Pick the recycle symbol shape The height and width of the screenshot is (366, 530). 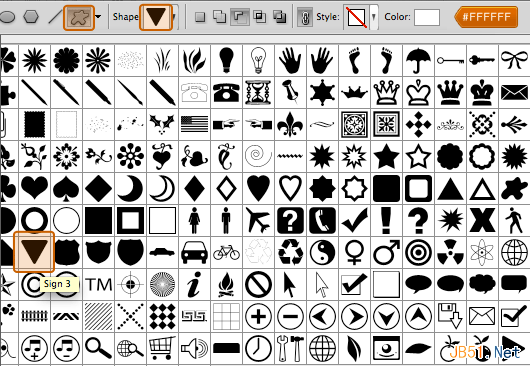point(290,252)
